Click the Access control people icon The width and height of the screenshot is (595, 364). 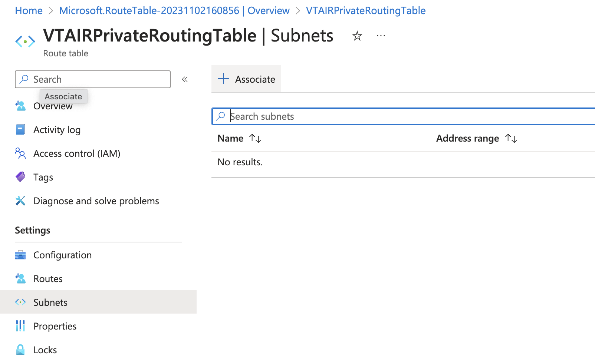[x=20, y=153]
